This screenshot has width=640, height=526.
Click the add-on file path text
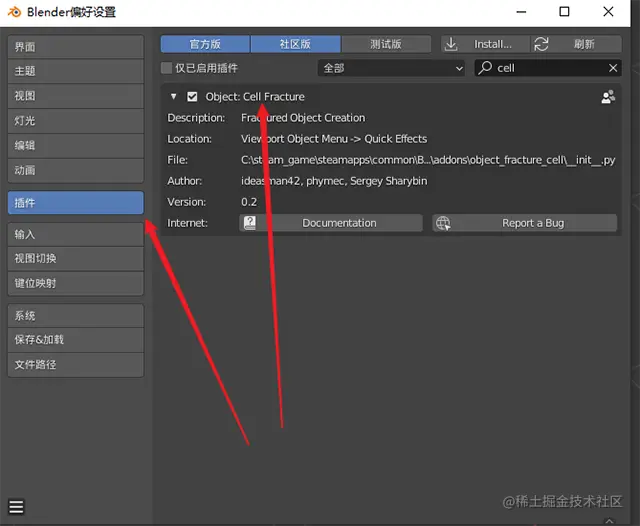(x=428, y=160)
